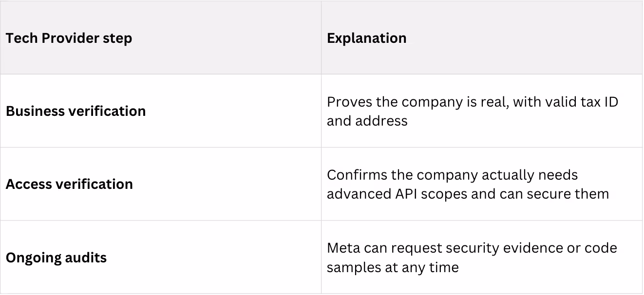Click the phrase "and address" in the table
This screenshot has height=295, width=644.
[x=367, y=120]
